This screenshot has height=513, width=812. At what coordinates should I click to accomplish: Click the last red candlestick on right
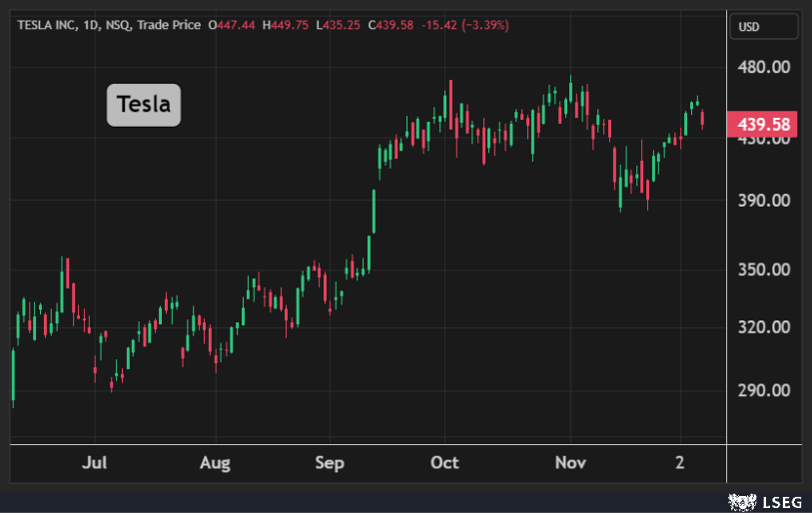[703, 119]
